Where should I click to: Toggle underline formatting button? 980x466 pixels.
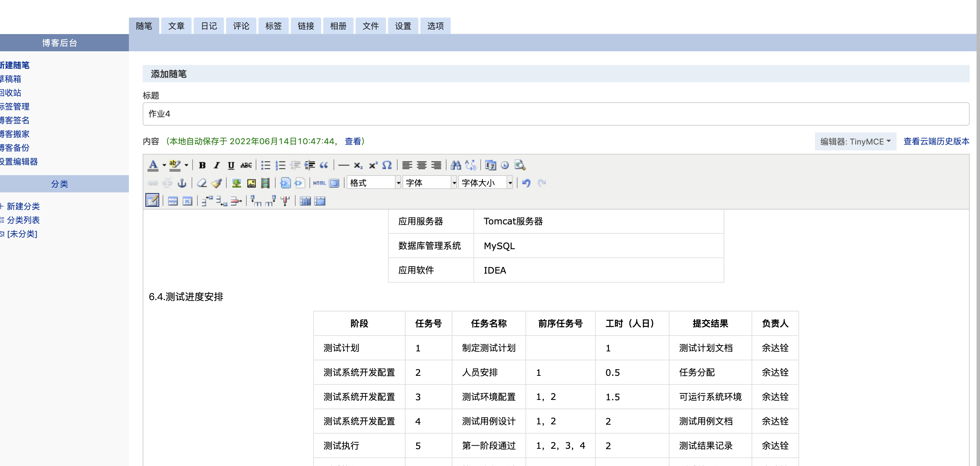231,165
